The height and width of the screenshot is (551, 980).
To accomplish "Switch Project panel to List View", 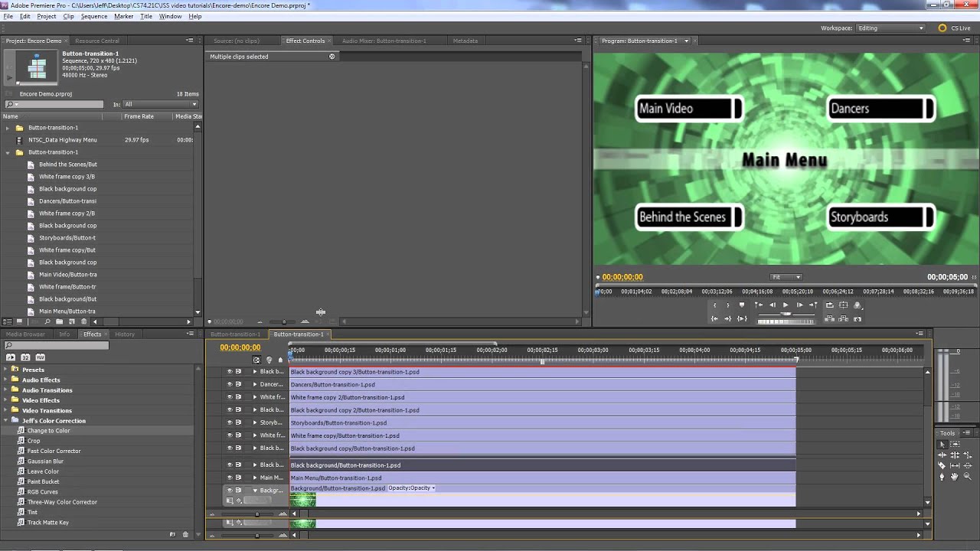I will (8, 321).
